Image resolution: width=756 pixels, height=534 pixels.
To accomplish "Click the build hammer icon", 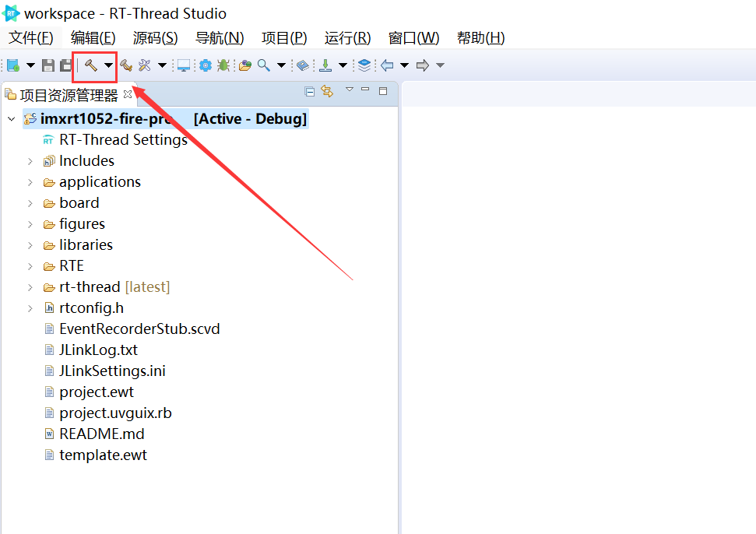I will tap(90, 65).
